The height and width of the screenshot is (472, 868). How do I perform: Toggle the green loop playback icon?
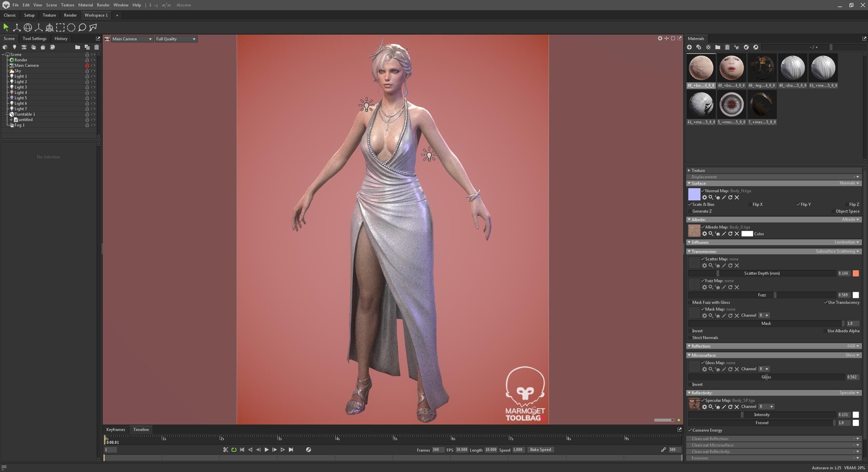click(234, 450)
